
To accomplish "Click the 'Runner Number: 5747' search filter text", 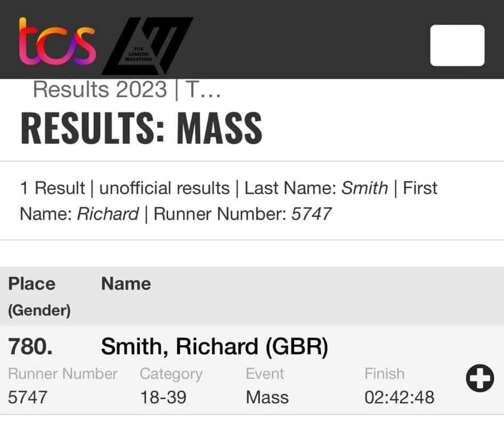I will (x=242, y=214).
